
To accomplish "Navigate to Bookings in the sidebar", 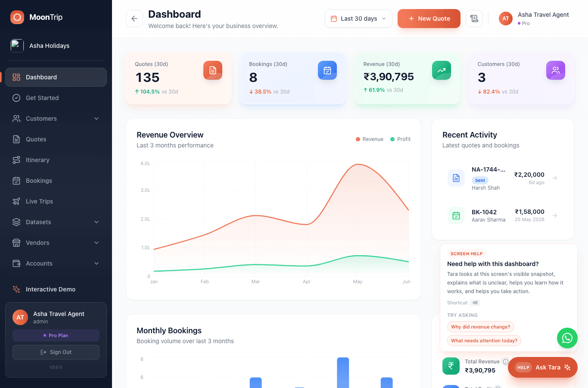I will pos(56,181).
